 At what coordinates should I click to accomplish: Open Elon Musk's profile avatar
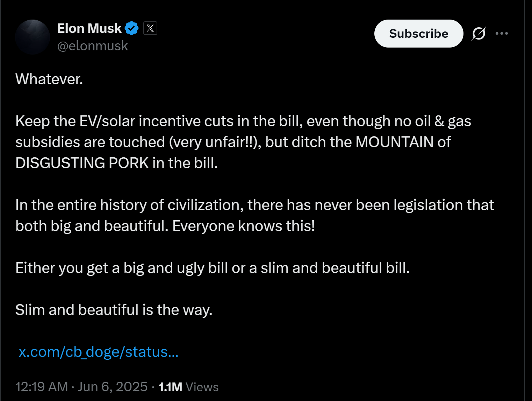pyautogui.click(x=33, y=37)
